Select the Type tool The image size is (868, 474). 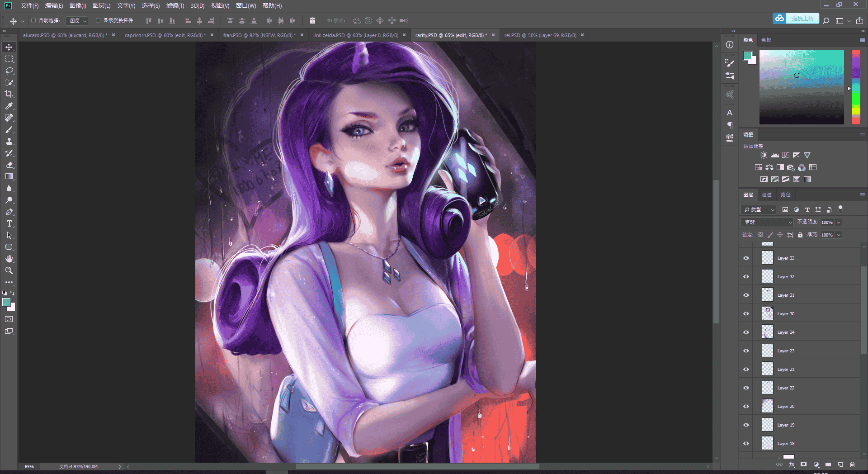click(x=9, y=223)
